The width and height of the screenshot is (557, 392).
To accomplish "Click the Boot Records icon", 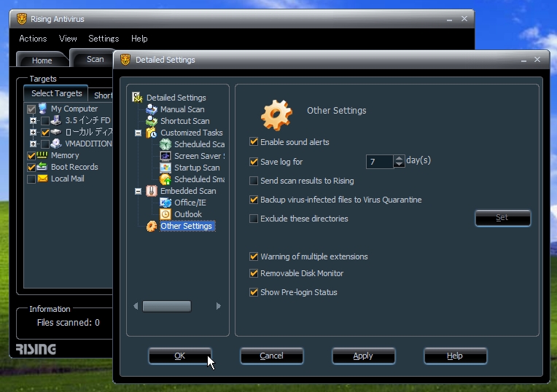I will 42,167.
